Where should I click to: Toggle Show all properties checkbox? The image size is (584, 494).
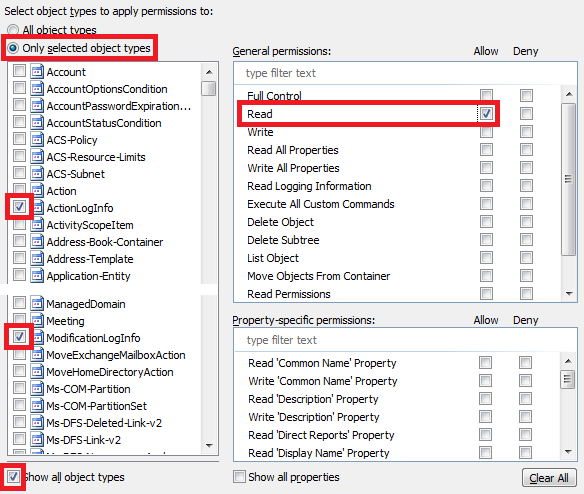(x=239, y=476)
